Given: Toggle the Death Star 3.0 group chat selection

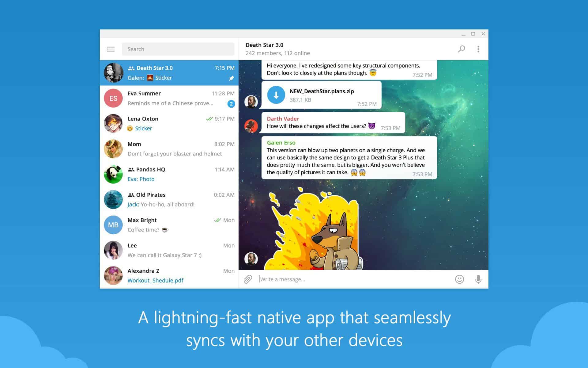Looking at the screenshot, I should click(x=169, y=72).
